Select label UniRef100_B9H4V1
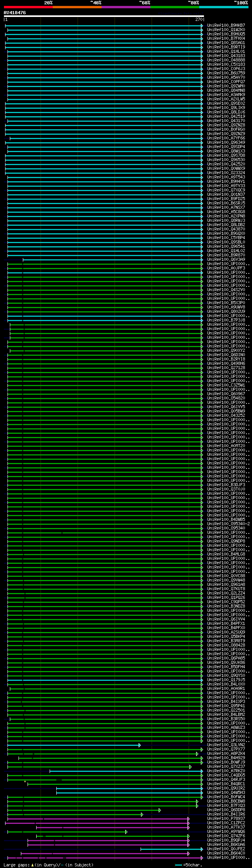Screen dimensions: 252x868 tap(226, 181)
